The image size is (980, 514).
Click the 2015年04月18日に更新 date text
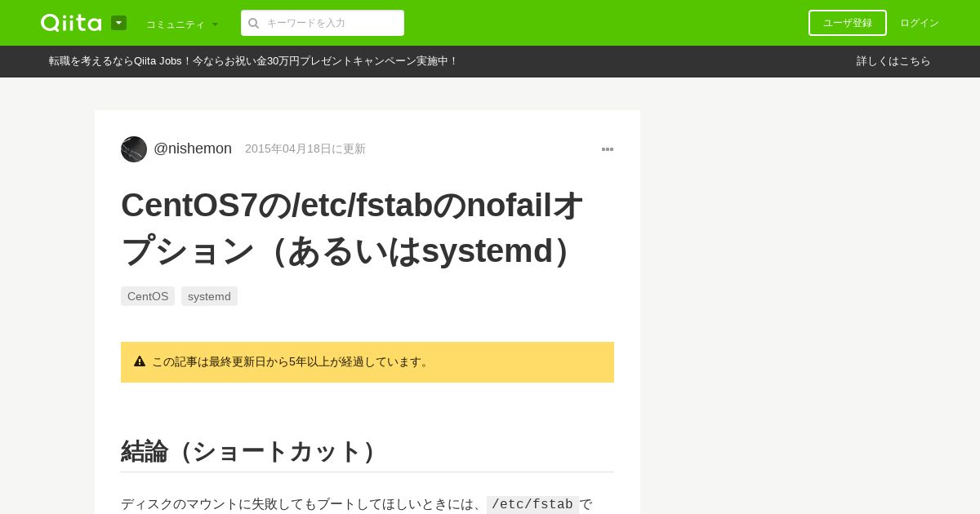[305, 148]
